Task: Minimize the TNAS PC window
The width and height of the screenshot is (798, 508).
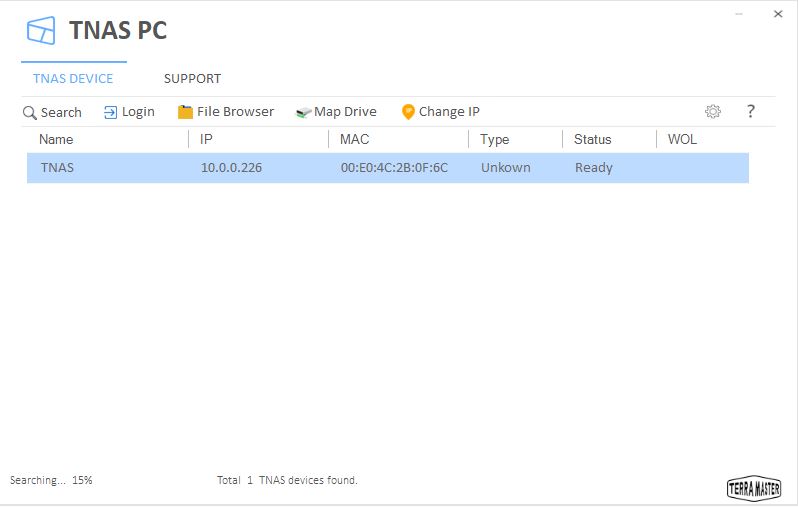Action: pyautogui.click(x=739, y=14)
